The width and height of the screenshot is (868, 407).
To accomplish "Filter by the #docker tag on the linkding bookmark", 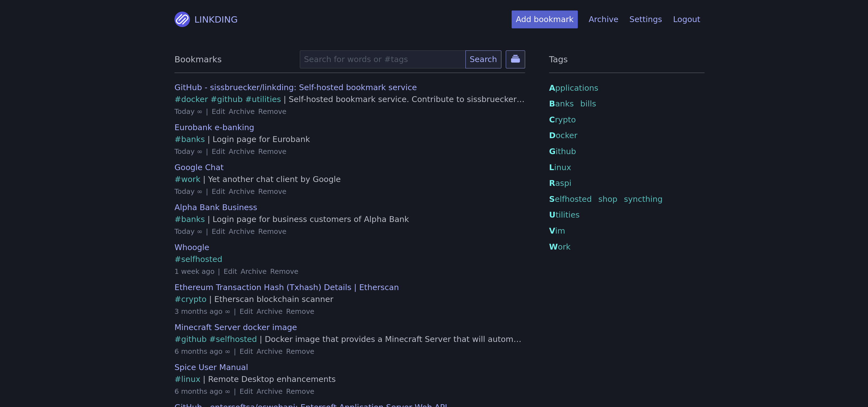I will point(191,99).
